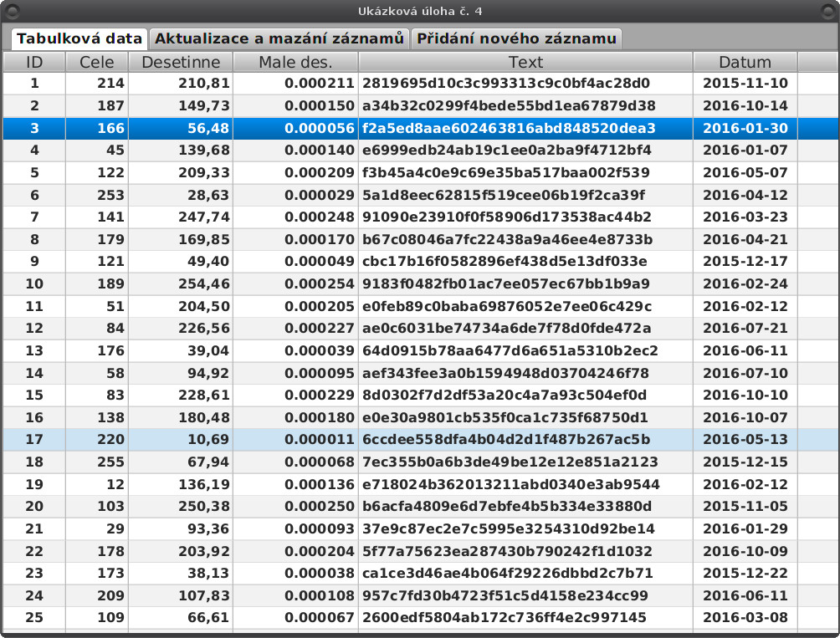
Task: Click Desetinne value 210,81
Action: tap(181, 84)
